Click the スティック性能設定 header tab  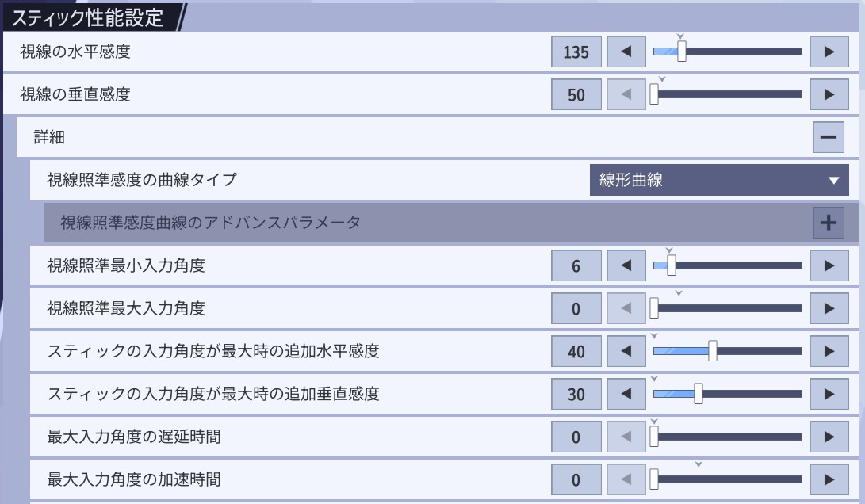pyautogui.click(x=87, y=17)
